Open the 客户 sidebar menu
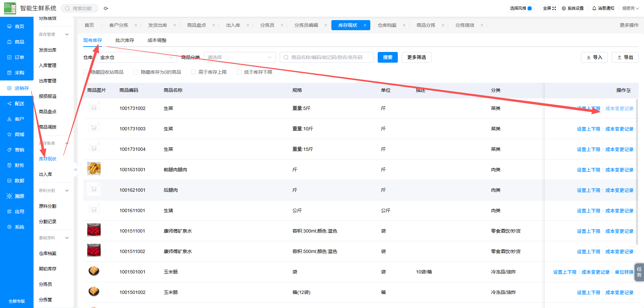Image resolution: width=644 pixels, height=308 pixels. [16, 119]
